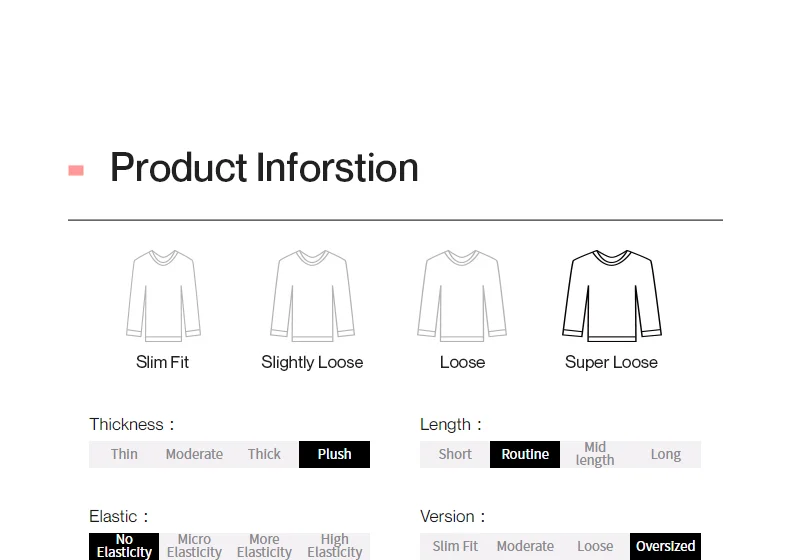Image resolution: width=790 pixels, height=560 pixels.
Task: Pick the Mid length option
Action: (x=595, y=454)
